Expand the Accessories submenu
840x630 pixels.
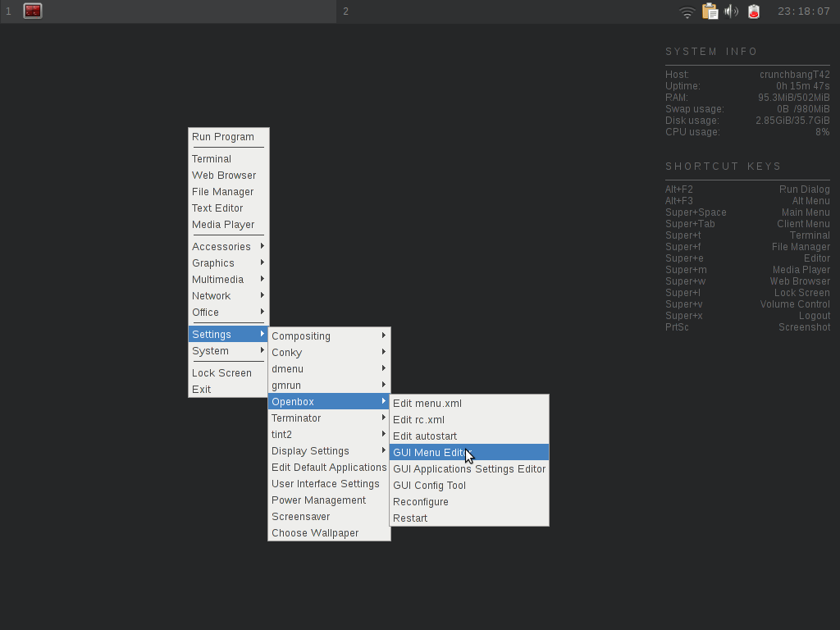coord(221,246)
